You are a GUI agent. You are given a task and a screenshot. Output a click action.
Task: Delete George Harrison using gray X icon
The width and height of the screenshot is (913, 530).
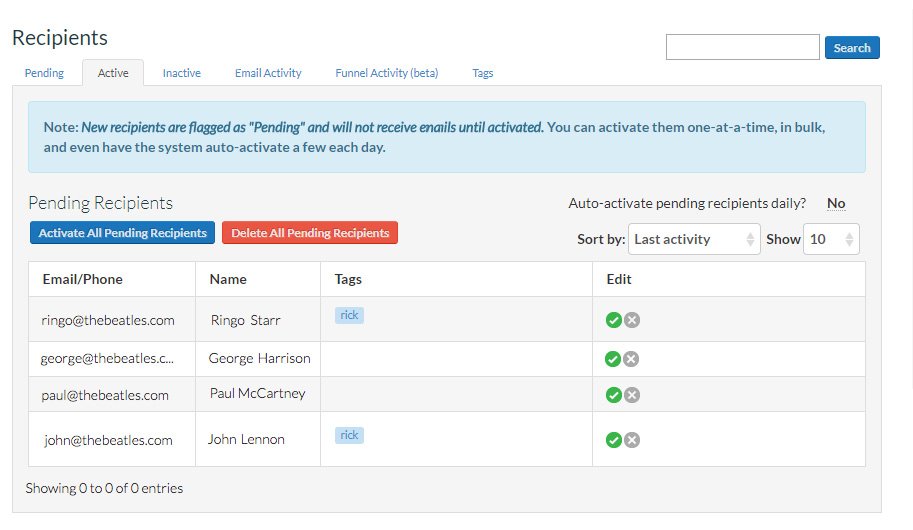[x=632, y=359]
